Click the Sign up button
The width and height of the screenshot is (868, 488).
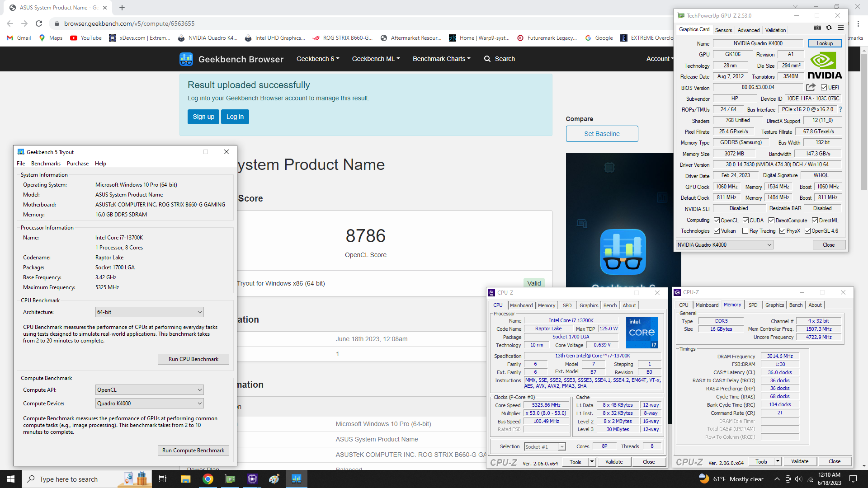tap(203, 117)
